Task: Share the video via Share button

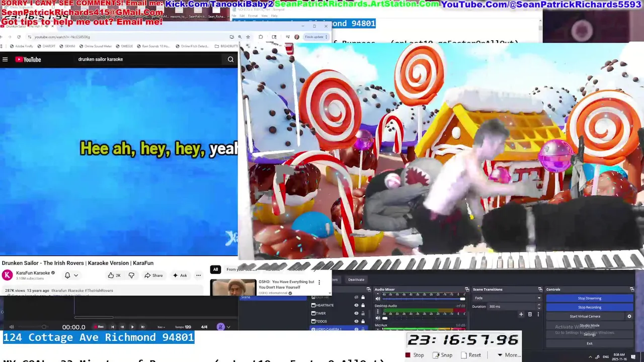Action: [x=153, y=275]
